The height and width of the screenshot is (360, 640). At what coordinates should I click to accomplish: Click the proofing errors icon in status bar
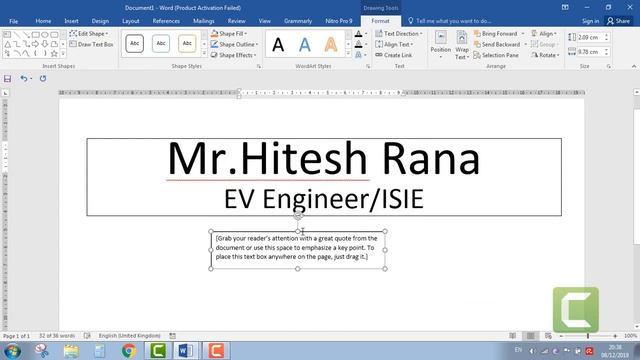(87, 336)
